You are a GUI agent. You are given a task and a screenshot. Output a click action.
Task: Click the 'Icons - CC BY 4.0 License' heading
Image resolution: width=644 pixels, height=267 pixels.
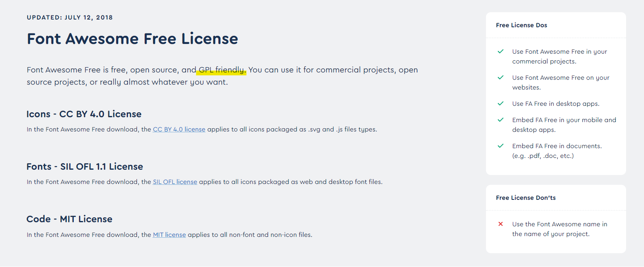click(x=84, y=114)
